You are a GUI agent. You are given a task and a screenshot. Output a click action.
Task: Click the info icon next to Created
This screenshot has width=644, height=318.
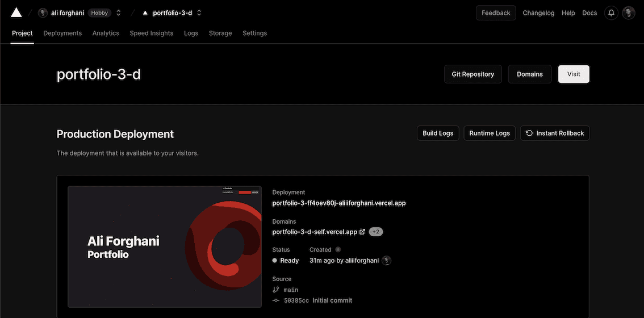coord(338,249)
